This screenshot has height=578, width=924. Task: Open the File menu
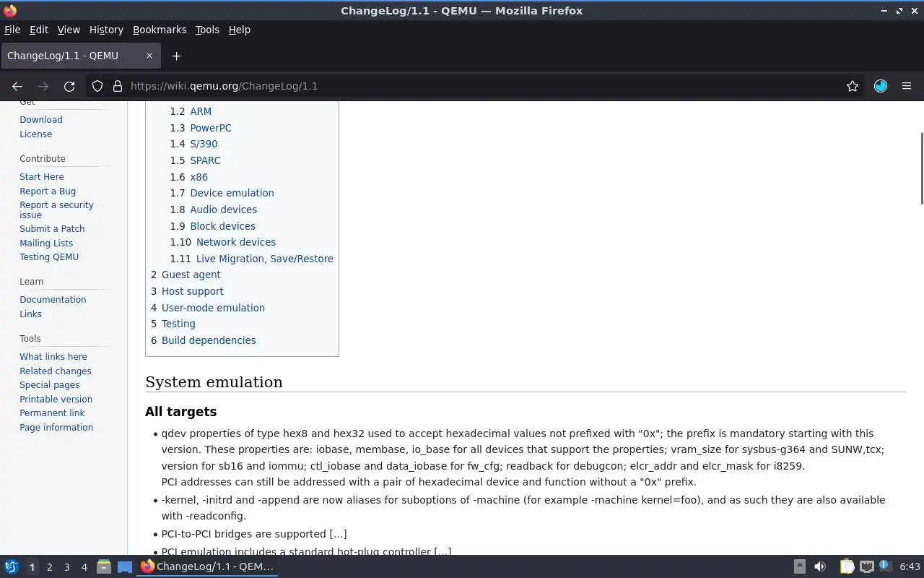(x=12, y=30)
